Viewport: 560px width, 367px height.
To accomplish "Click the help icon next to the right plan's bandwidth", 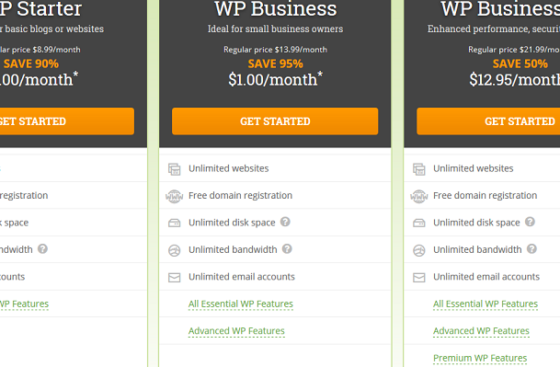I will tap(531, 249).
